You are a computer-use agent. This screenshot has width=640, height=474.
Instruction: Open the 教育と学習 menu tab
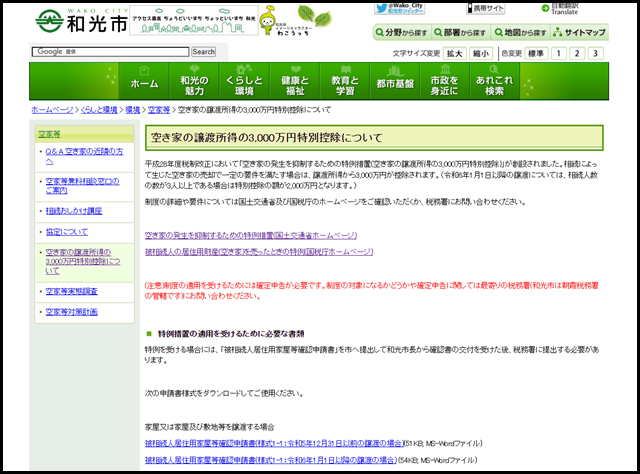click(345, 81)
